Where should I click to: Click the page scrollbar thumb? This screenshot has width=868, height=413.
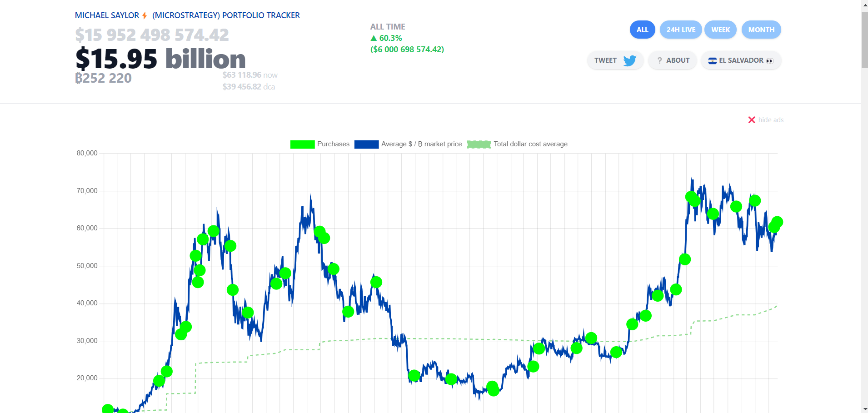pyautogui.click(x=864, y=40)
